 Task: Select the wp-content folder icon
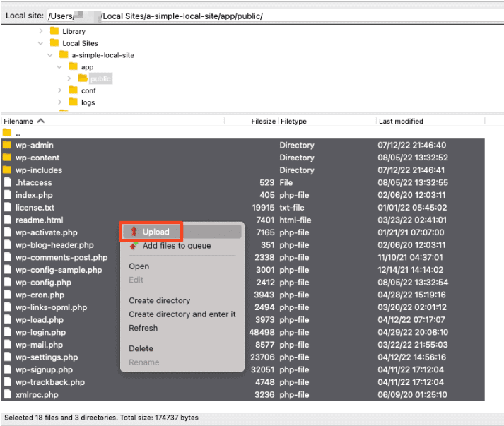point(7,158)
